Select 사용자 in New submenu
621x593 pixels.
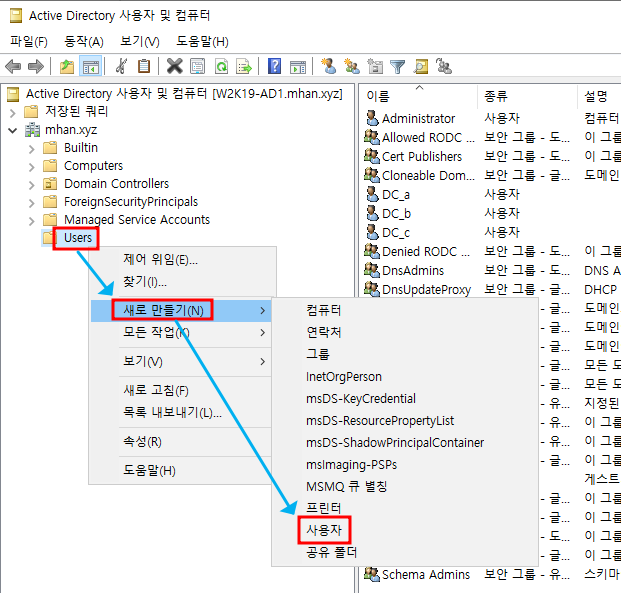[405, 530]
